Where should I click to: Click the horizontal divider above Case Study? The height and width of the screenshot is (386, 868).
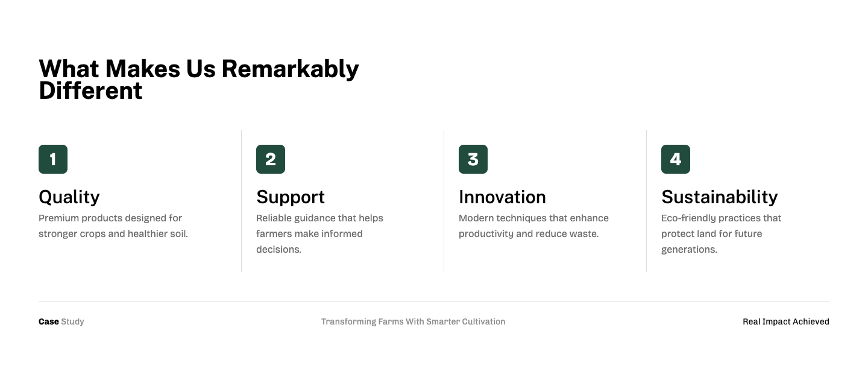click(434, 301)
